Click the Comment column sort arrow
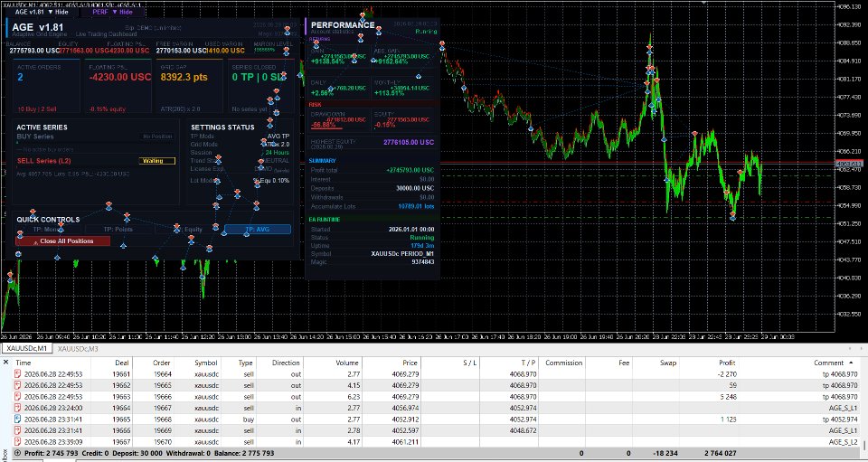Image resolution: width=868 pixels, height=462 pixels. point(850,363)
